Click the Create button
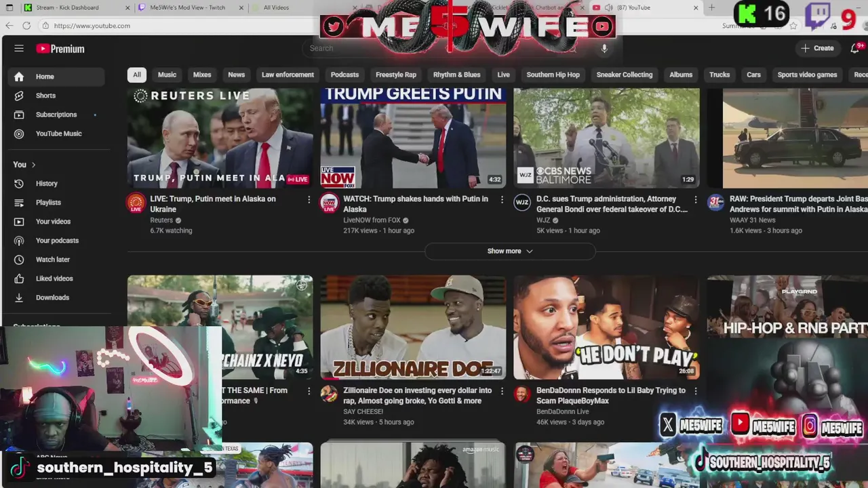 click(817, 48)
